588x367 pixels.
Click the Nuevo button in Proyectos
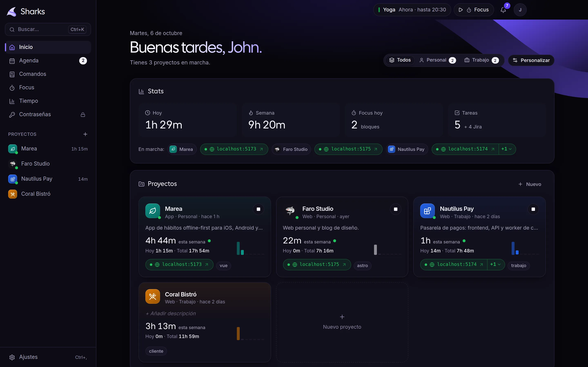pos(530,184)
